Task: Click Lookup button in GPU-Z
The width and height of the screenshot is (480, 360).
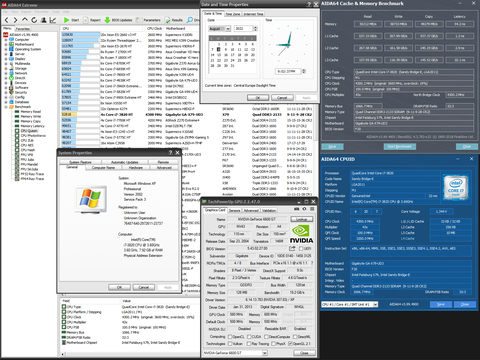Action: 302,219
